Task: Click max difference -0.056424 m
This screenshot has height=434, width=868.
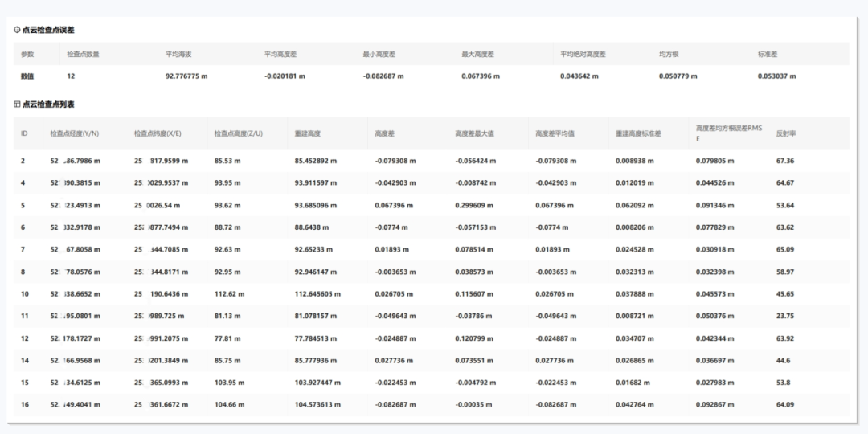Action: point(476,161)
